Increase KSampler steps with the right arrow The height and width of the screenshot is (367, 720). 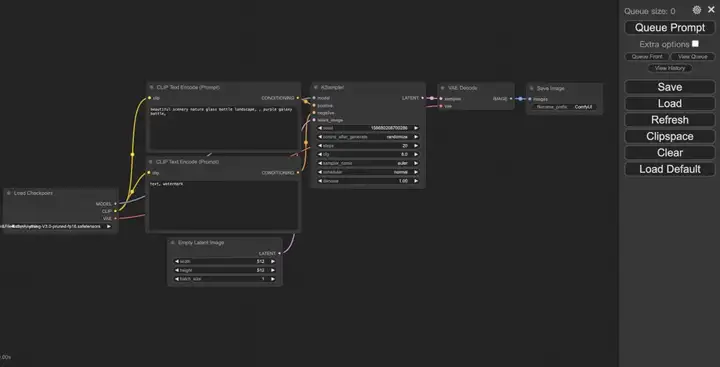point(416,146)
